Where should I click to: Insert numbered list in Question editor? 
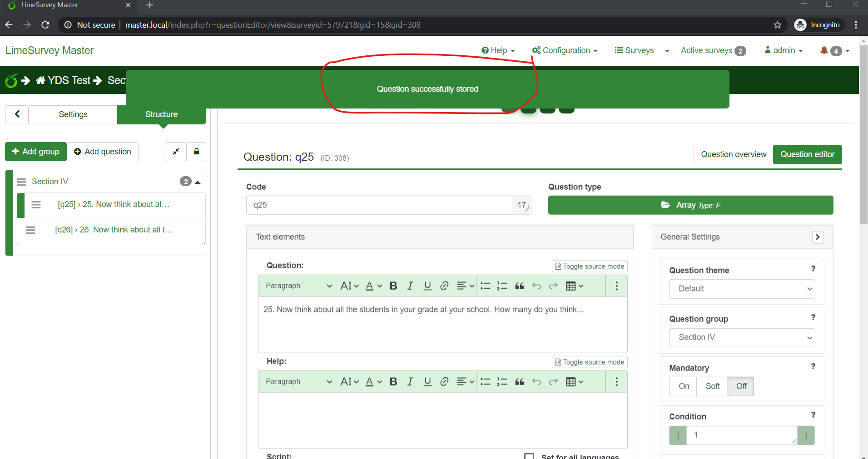click(x=502, y=286)
